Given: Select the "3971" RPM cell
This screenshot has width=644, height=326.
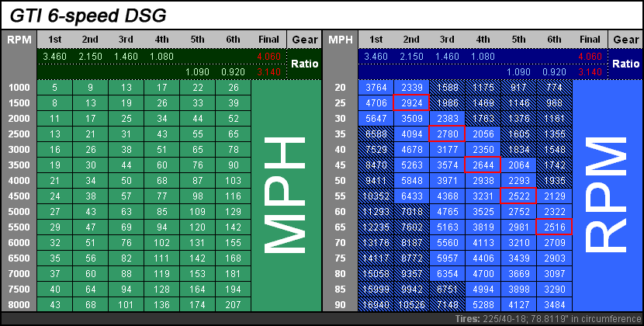Looking at the screenshot, I should click(447, 181).
